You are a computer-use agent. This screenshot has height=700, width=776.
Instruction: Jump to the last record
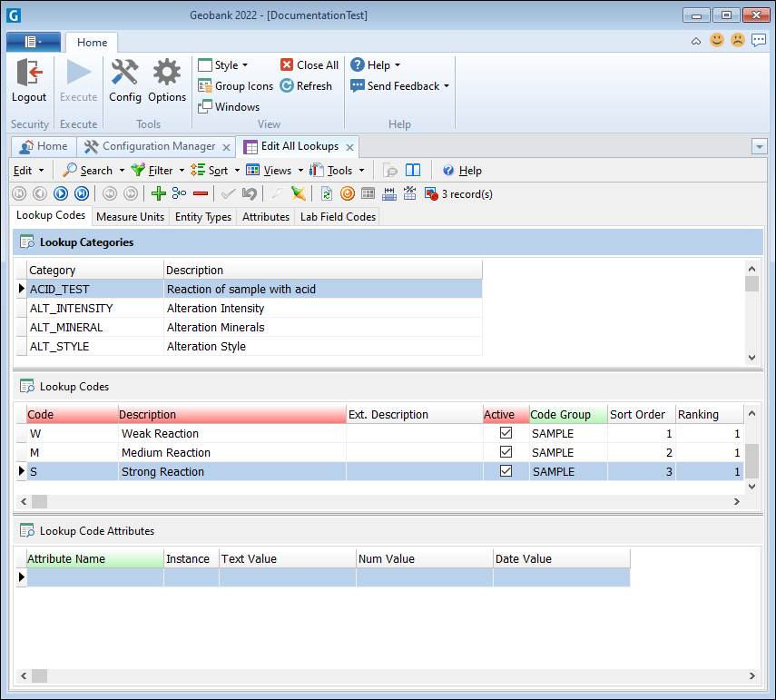click(x=82, y=193)
